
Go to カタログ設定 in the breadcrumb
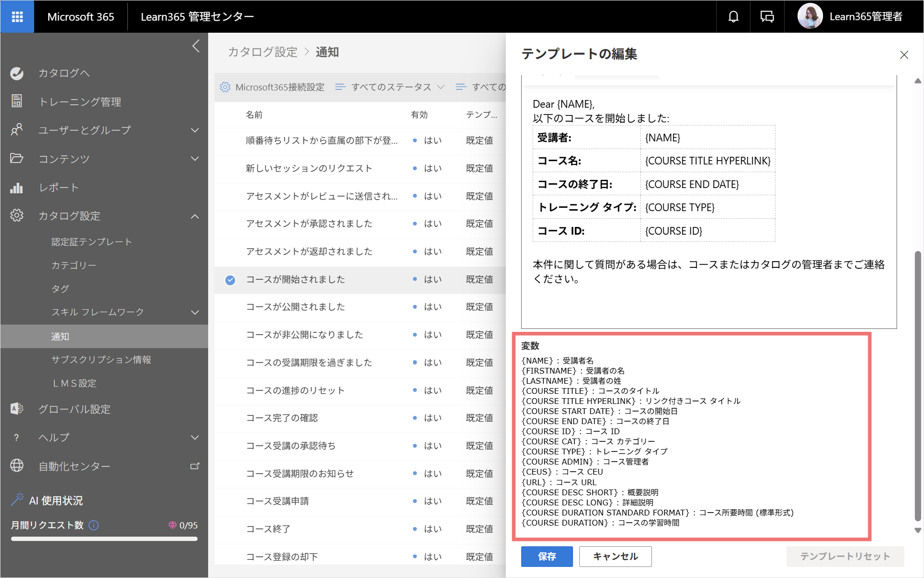tap(262, 52)
